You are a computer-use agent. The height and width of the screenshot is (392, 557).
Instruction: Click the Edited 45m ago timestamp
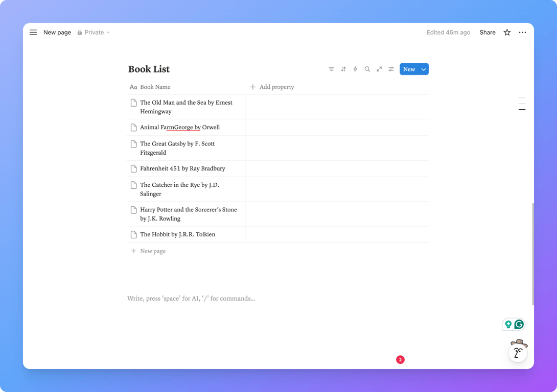448,32
